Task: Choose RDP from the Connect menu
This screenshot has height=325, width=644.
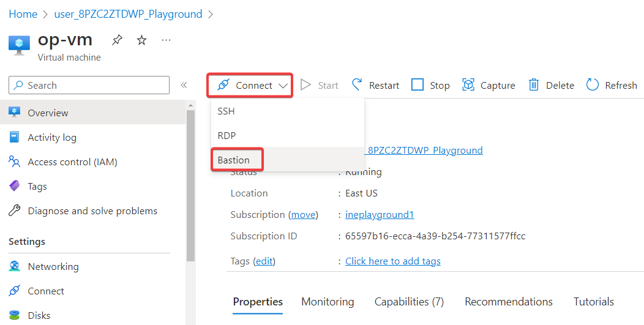Action: tap(227, 135)
